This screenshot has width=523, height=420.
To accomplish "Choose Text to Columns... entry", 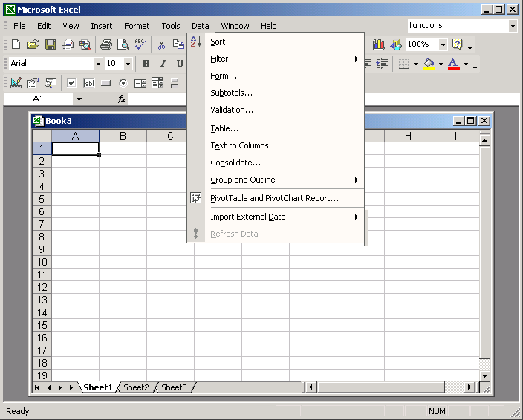I will pyautogui.click(x=275, y=145).
